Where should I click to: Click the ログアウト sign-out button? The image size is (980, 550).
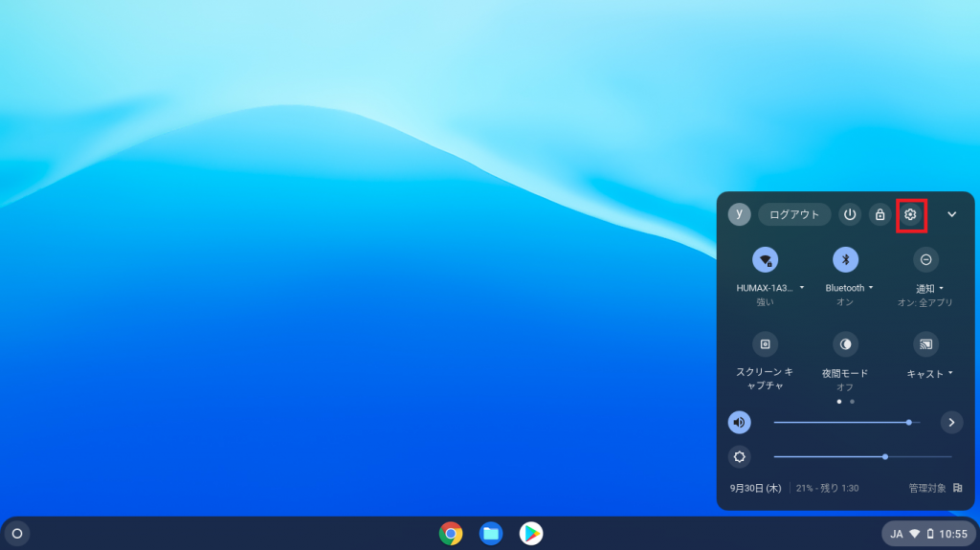coord(794,214)
